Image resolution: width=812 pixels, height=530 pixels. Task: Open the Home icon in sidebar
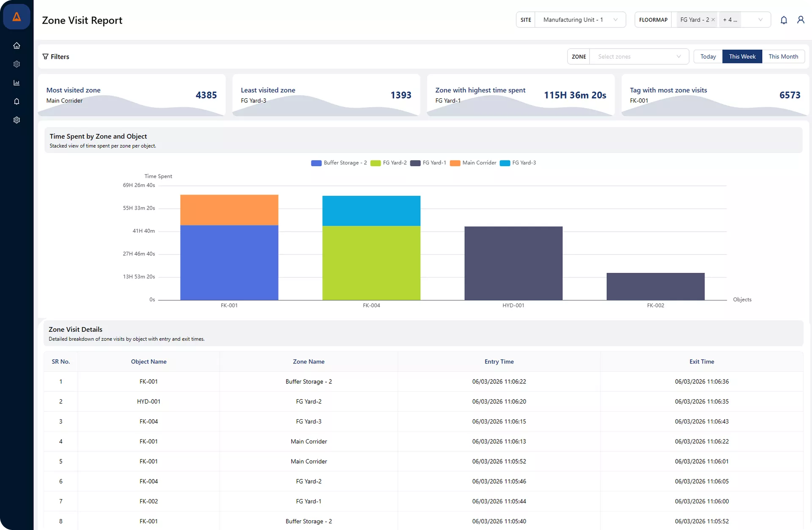tap(16, 46)
